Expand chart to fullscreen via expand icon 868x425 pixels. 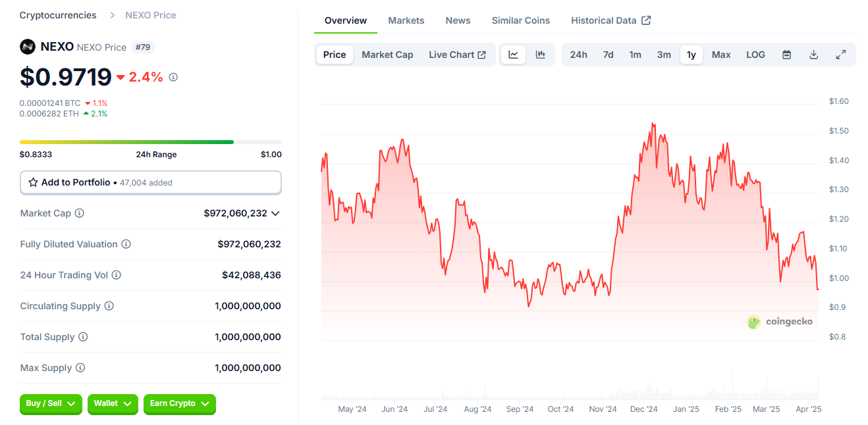coord(840,54)
